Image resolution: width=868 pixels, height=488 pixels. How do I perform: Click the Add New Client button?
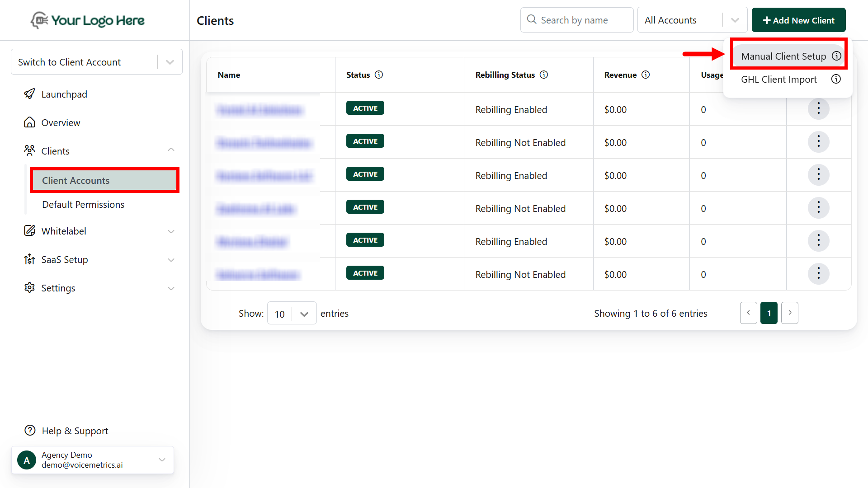tap(798, 20)
